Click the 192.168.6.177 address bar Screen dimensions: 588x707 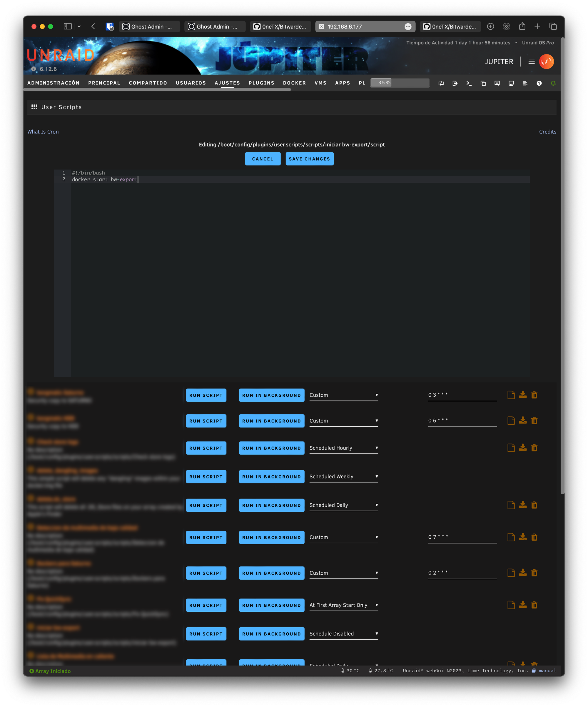click(365, 26)
